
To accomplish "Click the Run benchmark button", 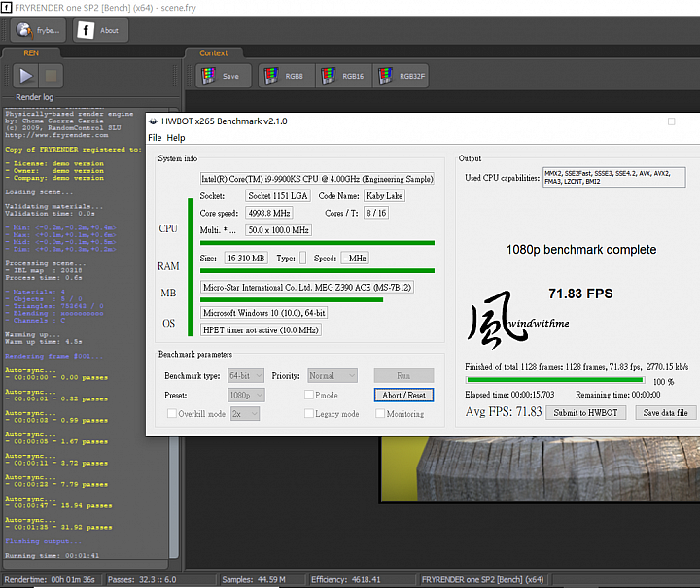I will (x=403, y=376).
